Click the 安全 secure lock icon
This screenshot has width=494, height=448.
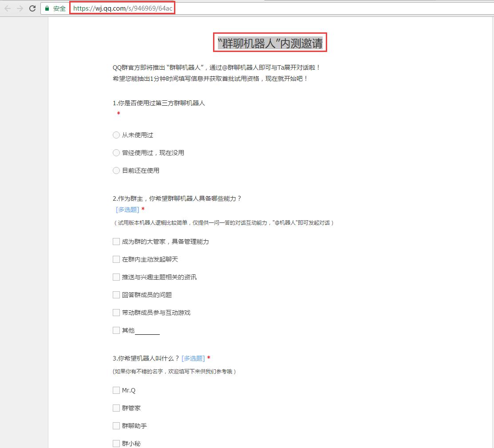[x=46, y=8]
